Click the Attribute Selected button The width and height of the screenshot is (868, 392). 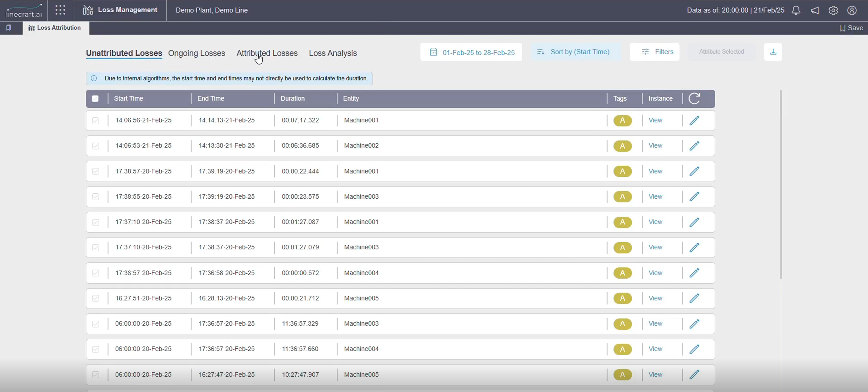click(x=722, y=52)
